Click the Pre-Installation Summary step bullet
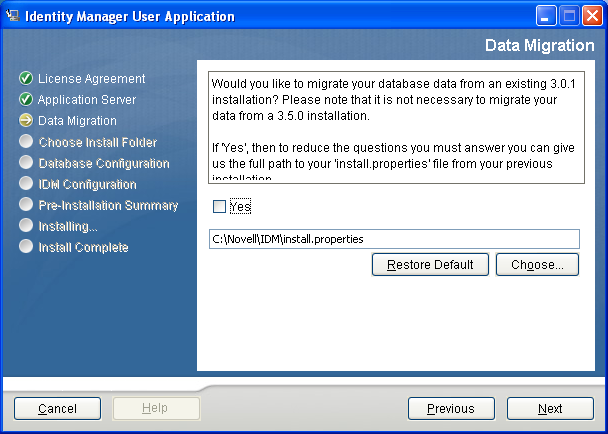The width and height of the screenshot is (608, 434). 26,205
